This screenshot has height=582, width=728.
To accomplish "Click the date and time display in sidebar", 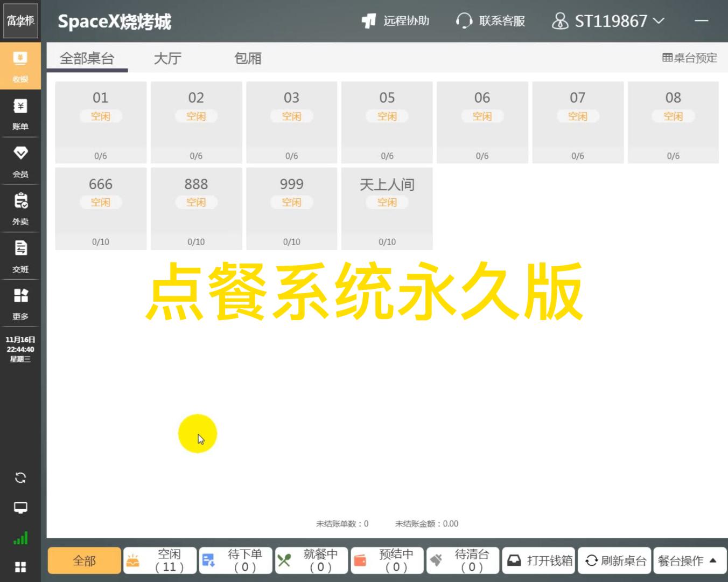I will (20, 349).
